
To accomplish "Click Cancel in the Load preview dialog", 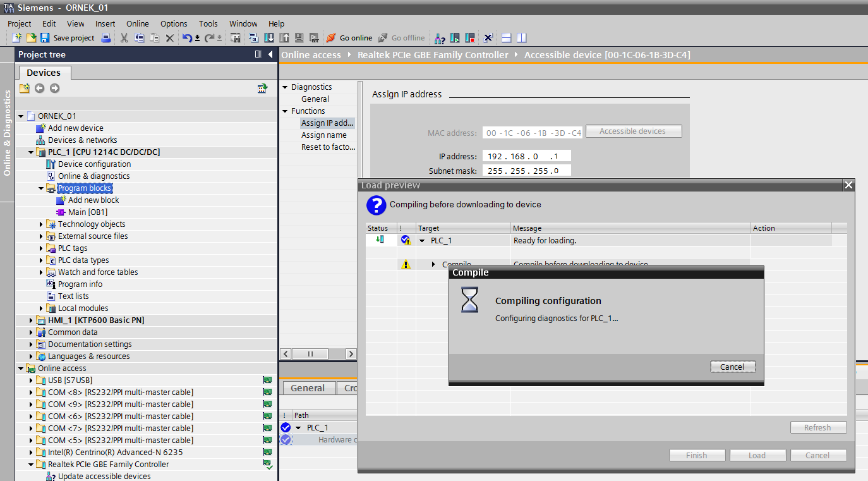I will pos(817,455).
